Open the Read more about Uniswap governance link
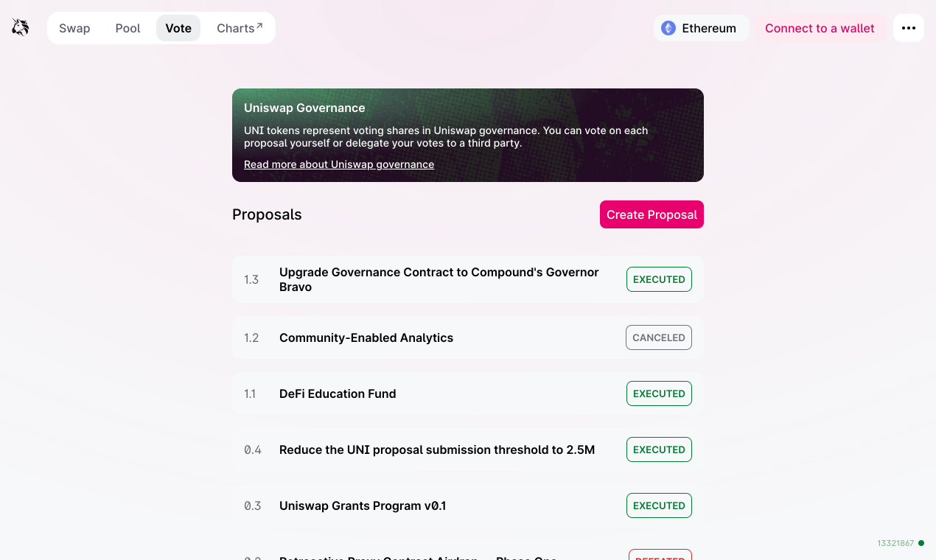Screen dimensions: 936x560 (339, 164)
